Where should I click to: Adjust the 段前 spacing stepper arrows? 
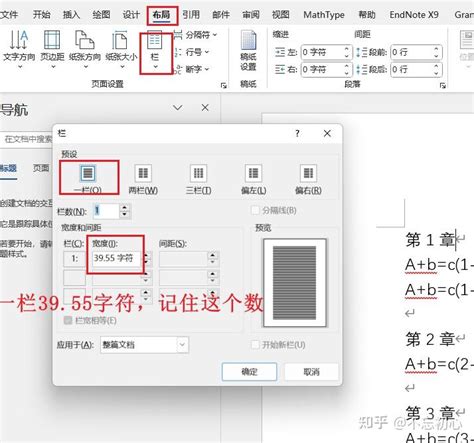click(436, 52)
